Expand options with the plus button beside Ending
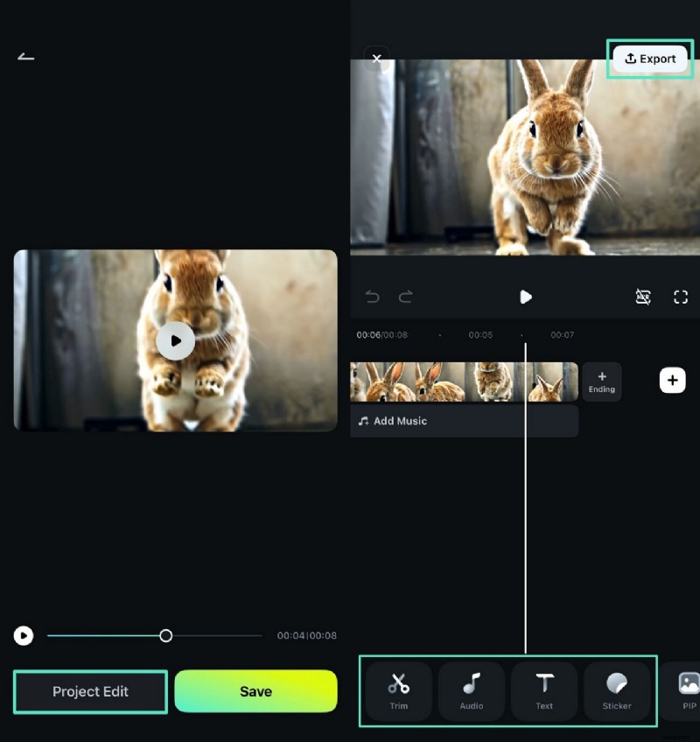The height and width of the screenshot is (742, 700). [672, 380]
